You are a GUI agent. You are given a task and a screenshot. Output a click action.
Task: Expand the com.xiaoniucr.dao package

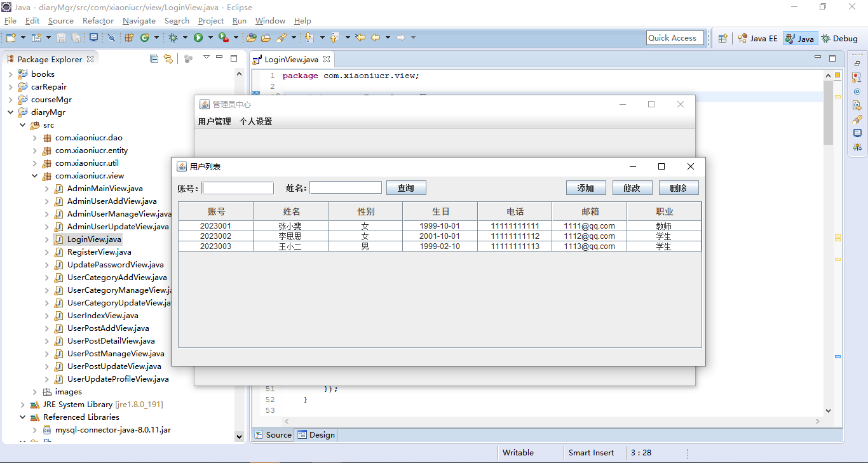tap(34, 138)
